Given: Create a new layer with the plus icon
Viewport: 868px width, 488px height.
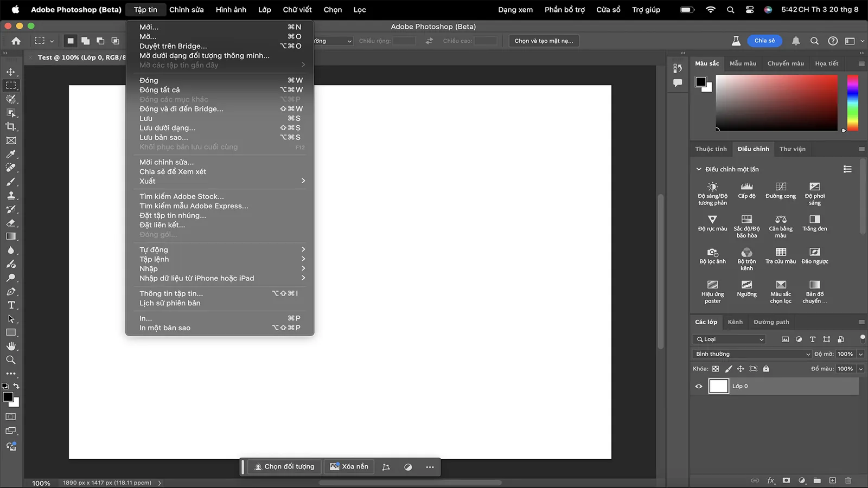Looking at the screenshot, I should [x=833, y=480].
